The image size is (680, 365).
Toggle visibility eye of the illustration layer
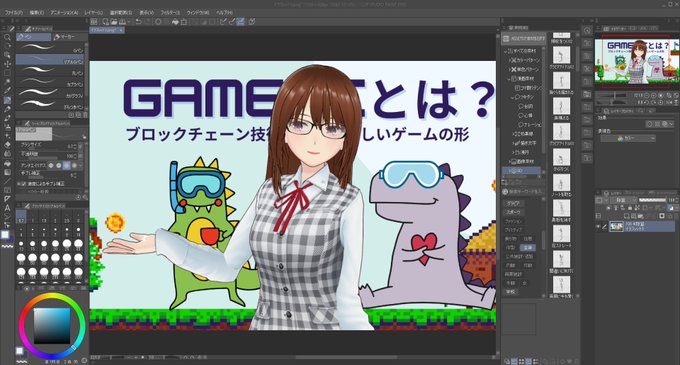click(x=598, y=226)
